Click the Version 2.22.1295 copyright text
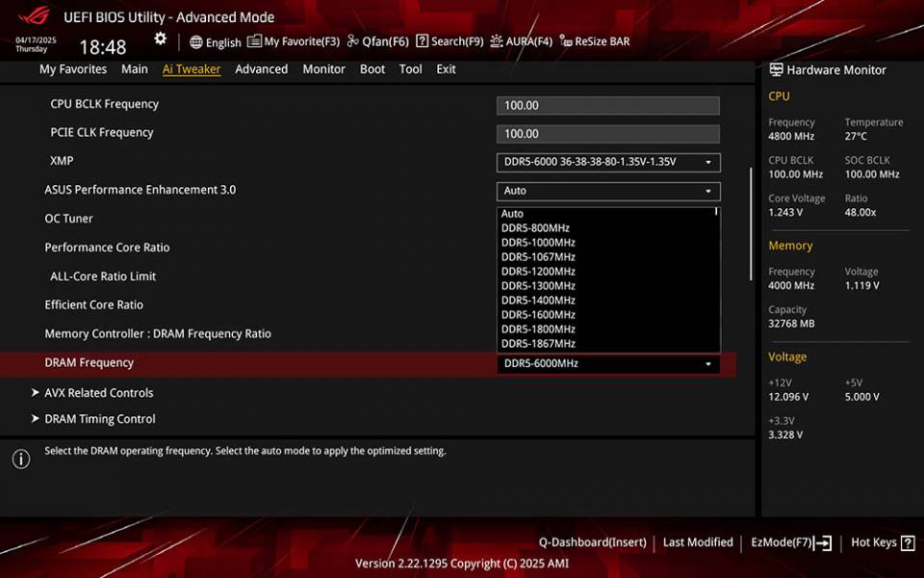Image resolution: width=924 pixels, height=578 pixels. pos(462,564)
